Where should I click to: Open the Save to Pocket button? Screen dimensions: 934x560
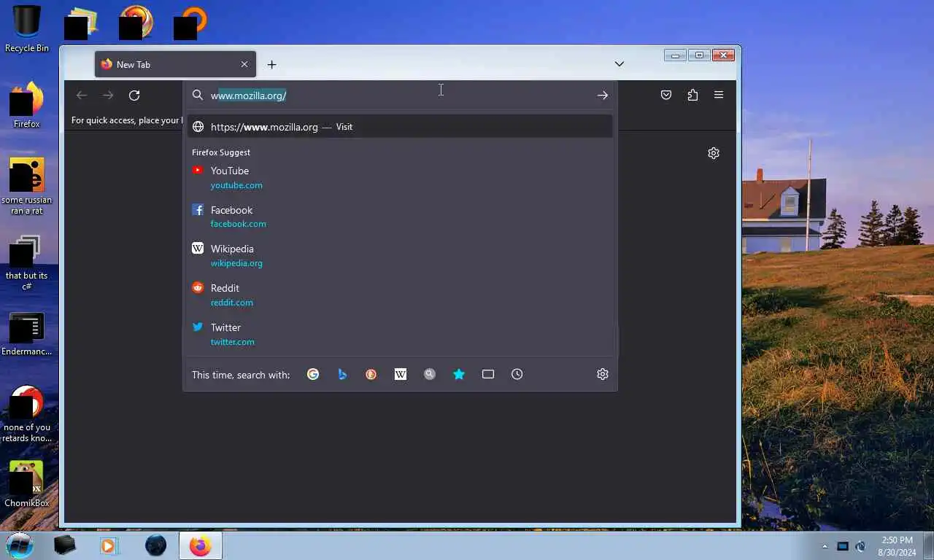(666, 96)
